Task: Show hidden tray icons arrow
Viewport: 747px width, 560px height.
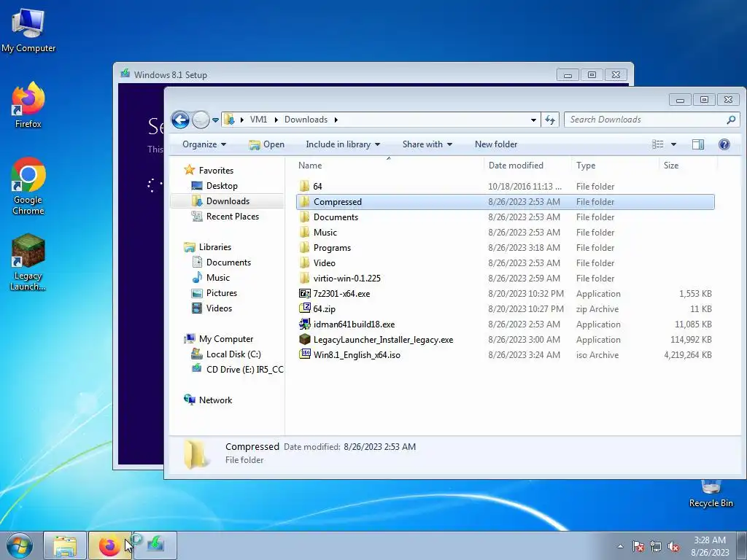Action: pyautogui.click(x=620, y=546)
